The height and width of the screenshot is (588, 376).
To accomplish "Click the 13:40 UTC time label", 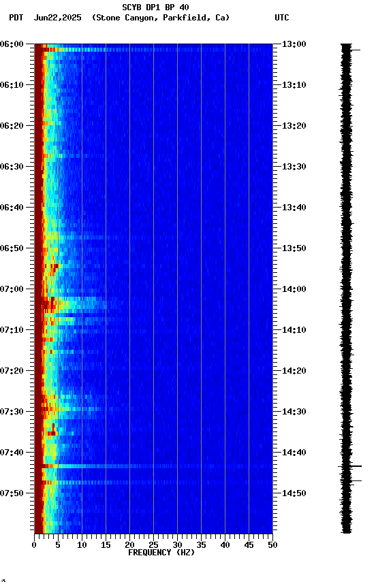I will [294, 208].
